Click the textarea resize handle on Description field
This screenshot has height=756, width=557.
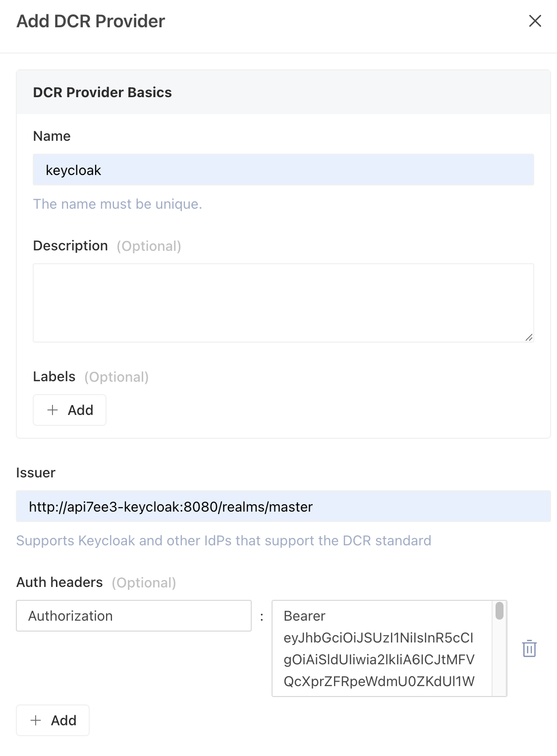click(530, 338)
